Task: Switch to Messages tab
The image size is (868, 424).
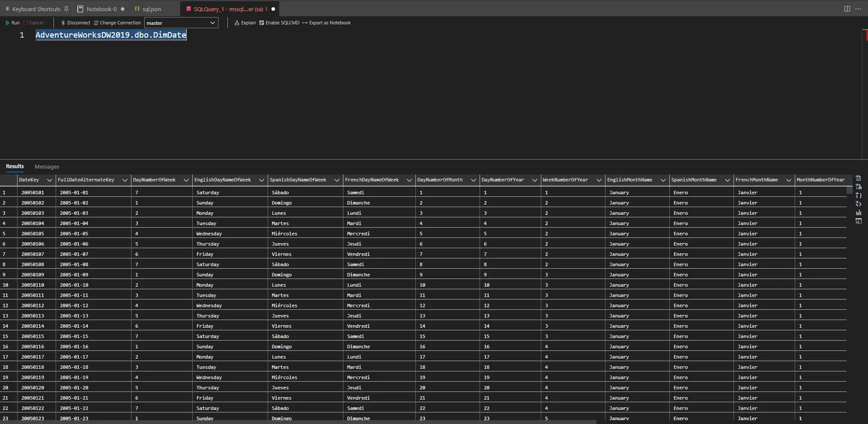Action: pyautogui.click(x=47, y=166)
